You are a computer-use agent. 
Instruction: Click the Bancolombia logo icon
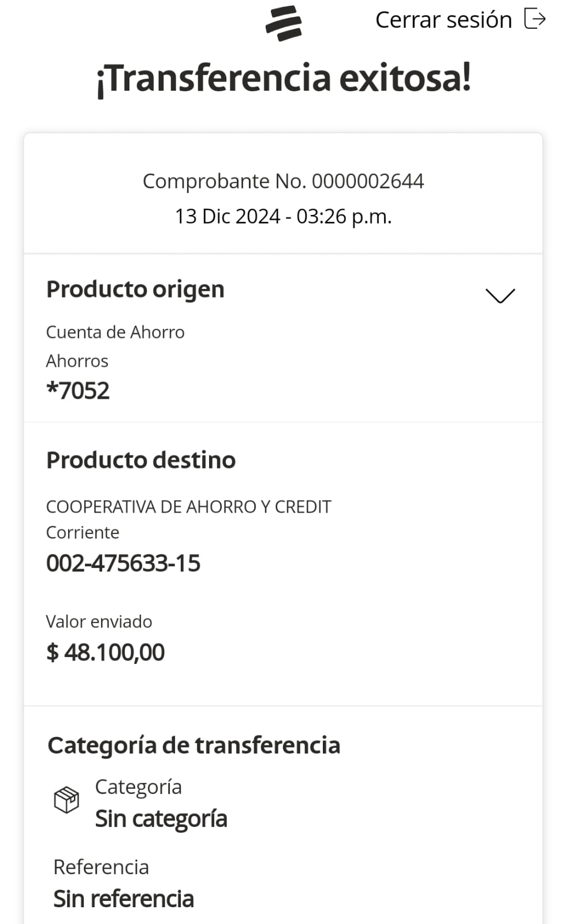pos(284,23)
